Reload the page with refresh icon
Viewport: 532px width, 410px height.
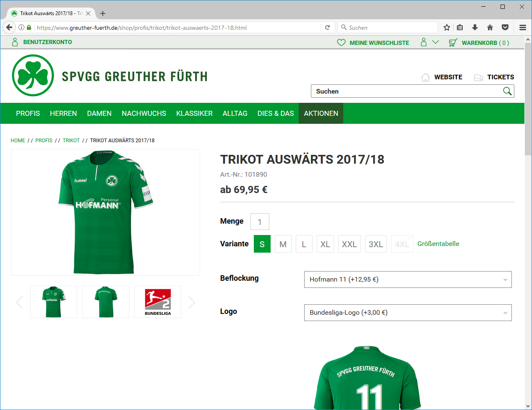[328, 27]
